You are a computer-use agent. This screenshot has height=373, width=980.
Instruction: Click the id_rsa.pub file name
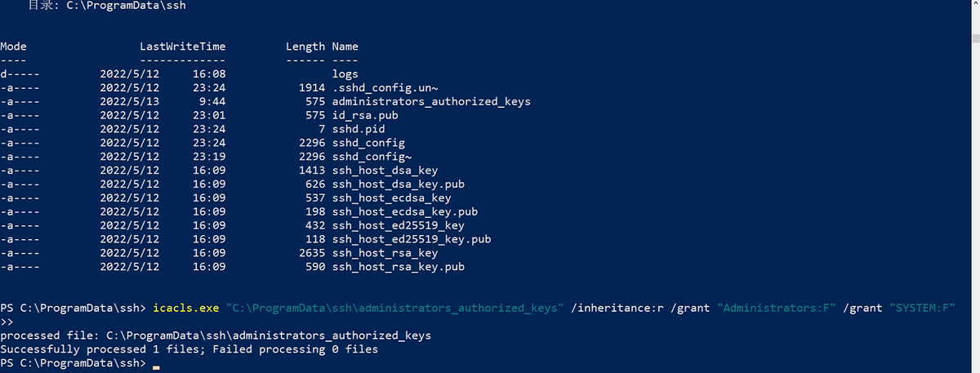(365, 116)
